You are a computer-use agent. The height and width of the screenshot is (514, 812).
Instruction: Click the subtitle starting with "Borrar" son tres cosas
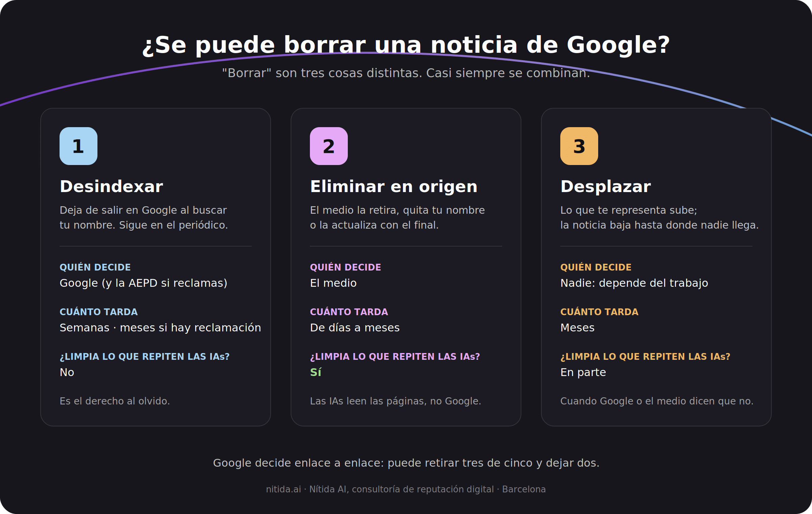(x=406, y=73)
